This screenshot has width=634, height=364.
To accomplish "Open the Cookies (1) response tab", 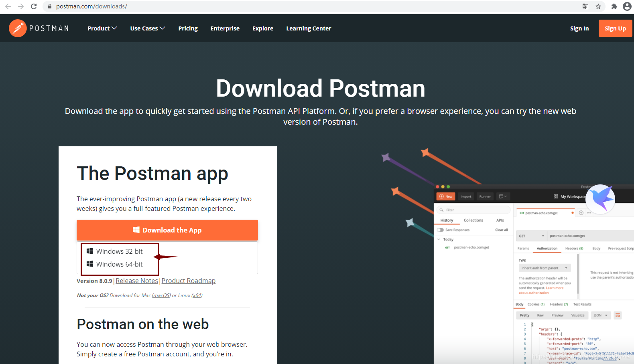I will pyautogui.click(x=536, y=305).
